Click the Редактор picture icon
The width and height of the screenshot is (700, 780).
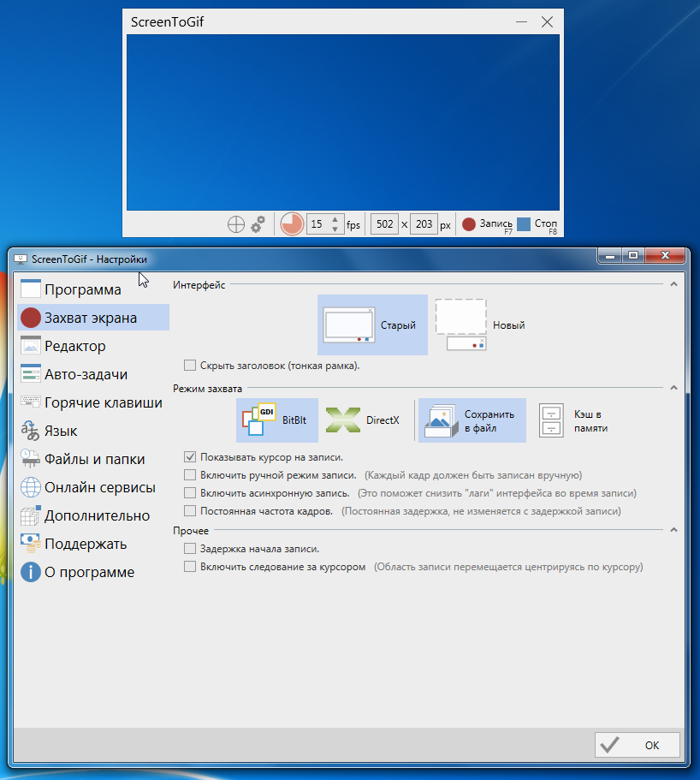tap(30, 345)
